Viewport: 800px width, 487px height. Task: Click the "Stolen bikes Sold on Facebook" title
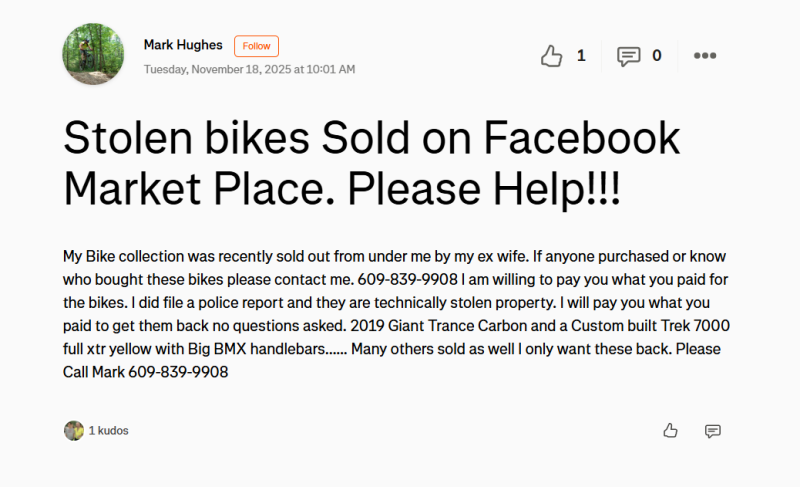coord(371,138)
